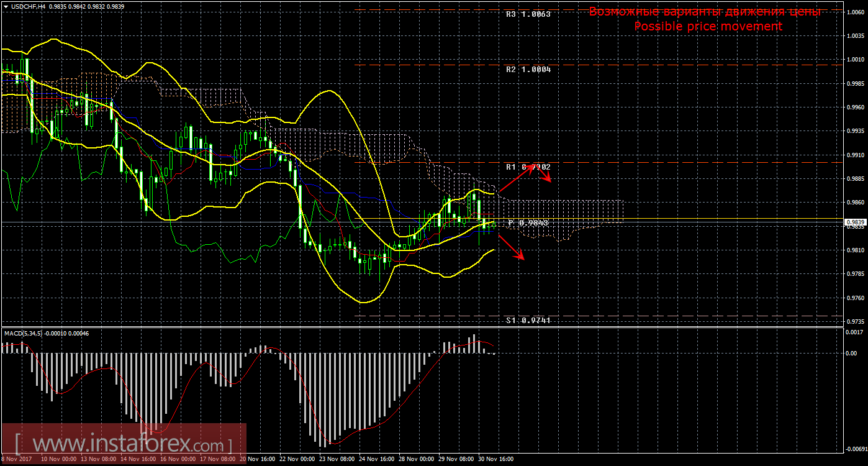Click the R3 1.0063 resistance label
The height and width of the screenshot is (466, 868).
[528, 14]
